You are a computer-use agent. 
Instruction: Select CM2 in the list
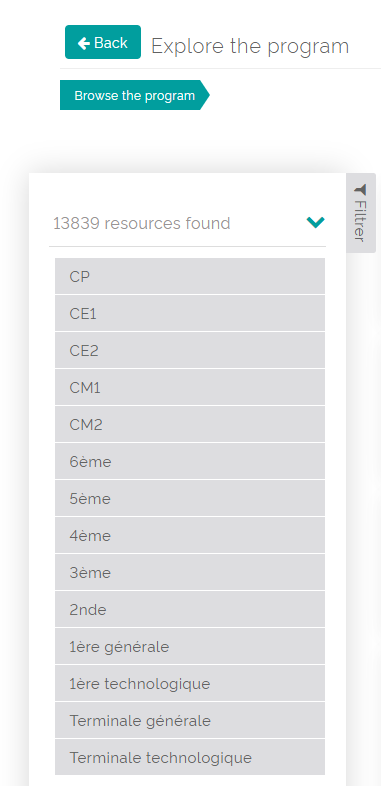[190, 425]
